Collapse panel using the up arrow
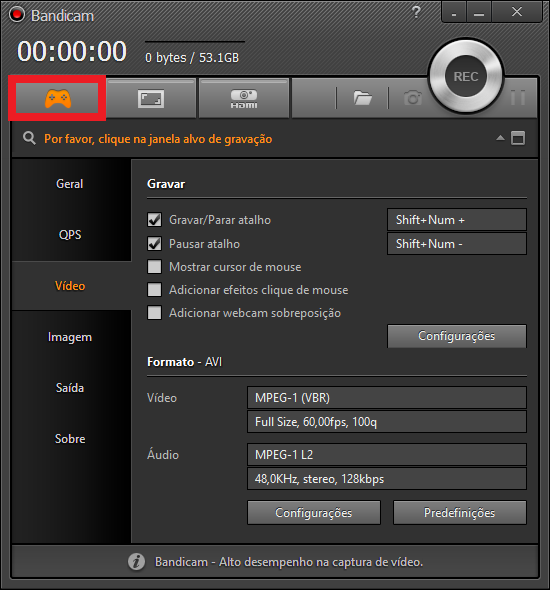550x590 pixels. pyautogui.click(x=500, y=138)
